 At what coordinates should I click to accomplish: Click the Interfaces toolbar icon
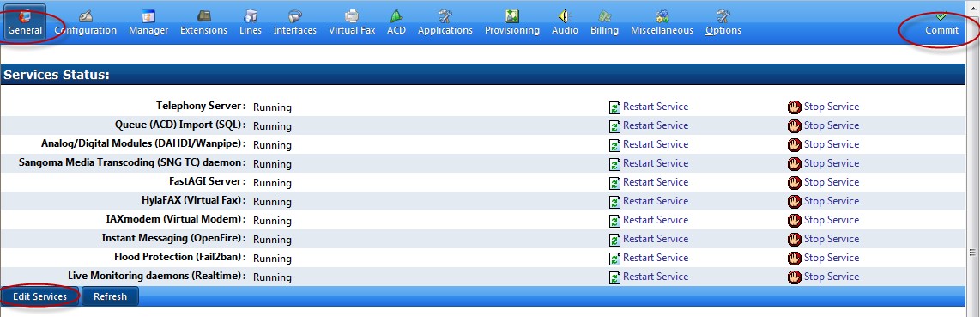point(295,15)
